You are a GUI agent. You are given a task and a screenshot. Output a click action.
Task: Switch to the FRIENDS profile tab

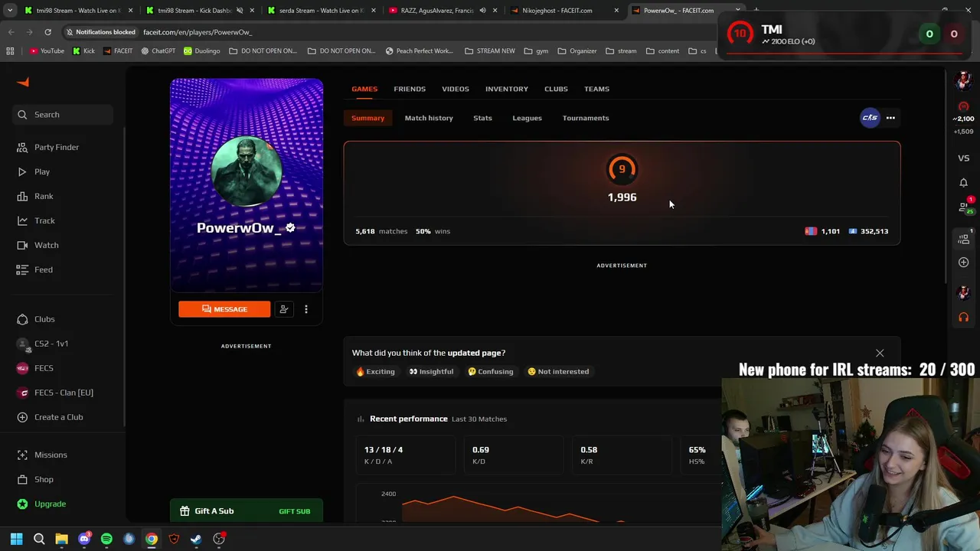[410, 89]
